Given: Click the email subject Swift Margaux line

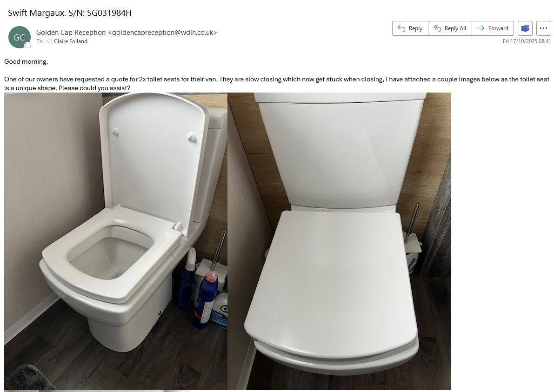Looking at the screenshot, I should pos(70,13).
